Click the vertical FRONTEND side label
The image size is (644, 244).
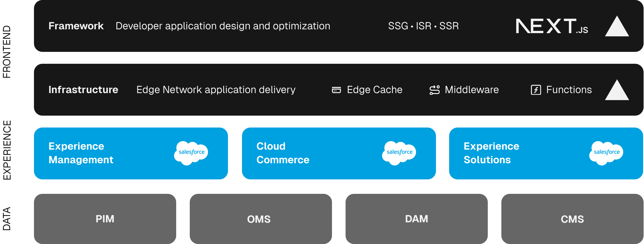[7, 52]
